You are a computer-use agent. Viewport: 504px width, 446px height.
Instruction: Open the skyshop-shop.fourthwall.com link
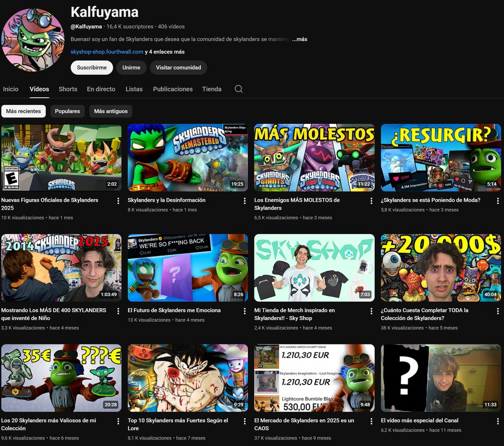coord(107,52)
